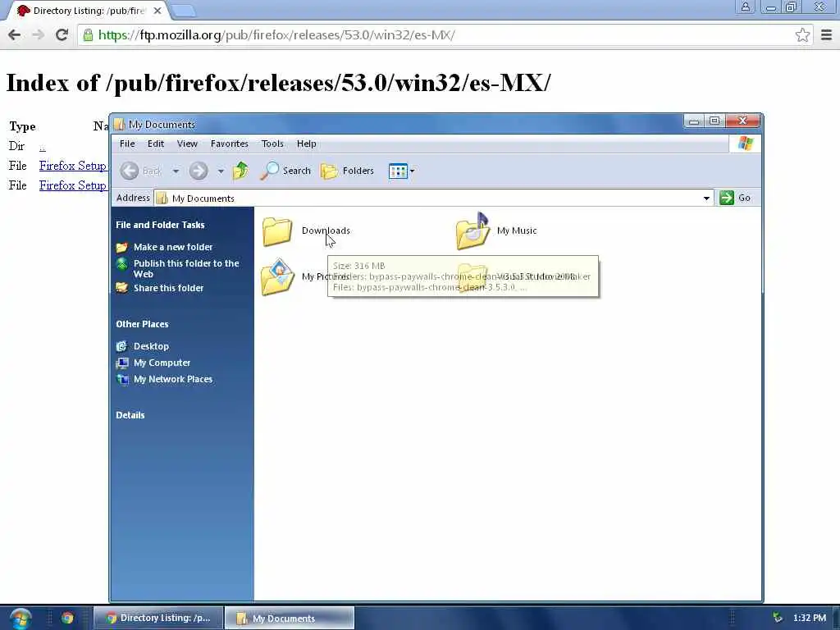Expand the Address bar dropdown
Image resolution: width=840 pixels, height=630 pixels.
pyautogui.click(x=706, y=199)
